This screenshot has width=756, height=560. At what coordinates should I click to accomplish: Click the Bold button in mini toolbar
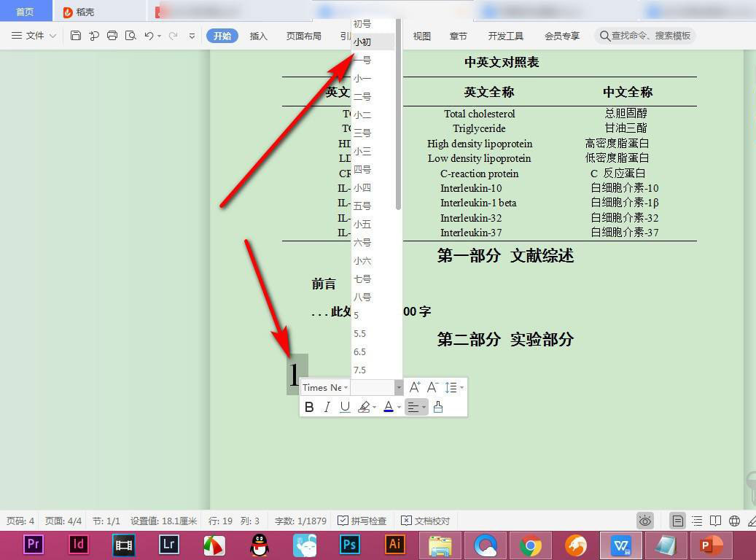pos(309,407)
